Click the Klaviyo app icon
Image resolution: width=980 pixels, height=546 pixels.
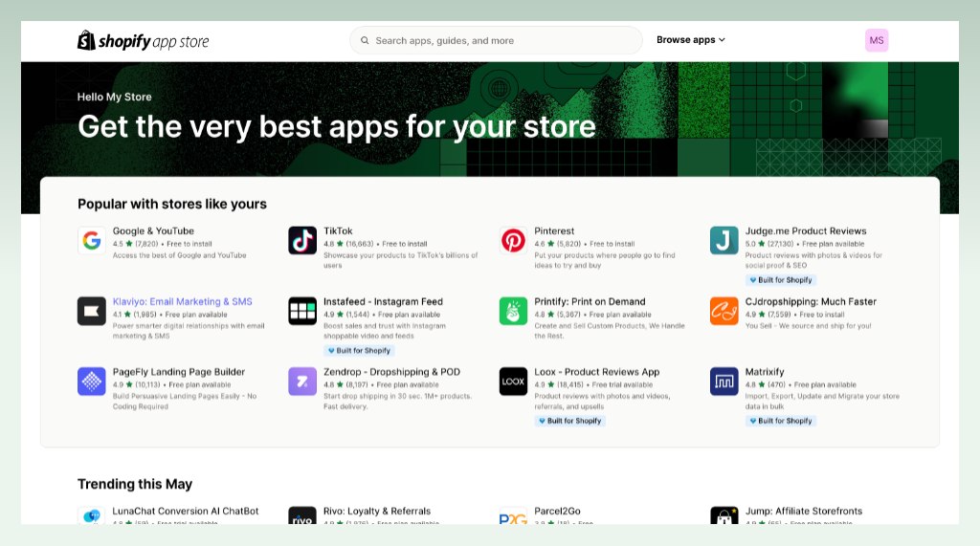click(x=91, y=311)
